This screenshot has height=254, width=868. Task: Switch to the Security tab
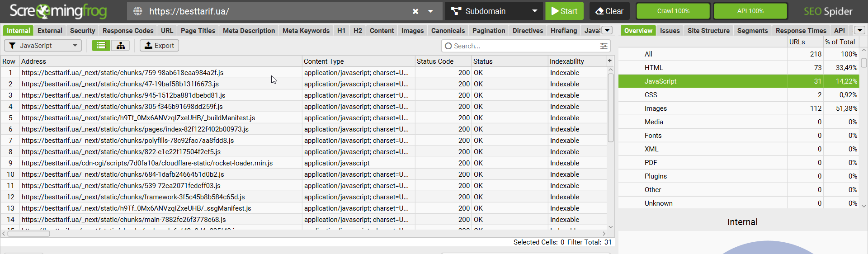pyautogui.click(x=82, y=30)
